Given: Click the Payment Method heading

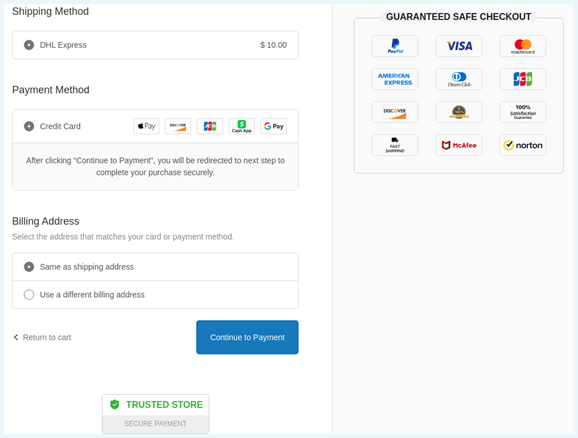Looking at the screenshot, I should (51, 90).
